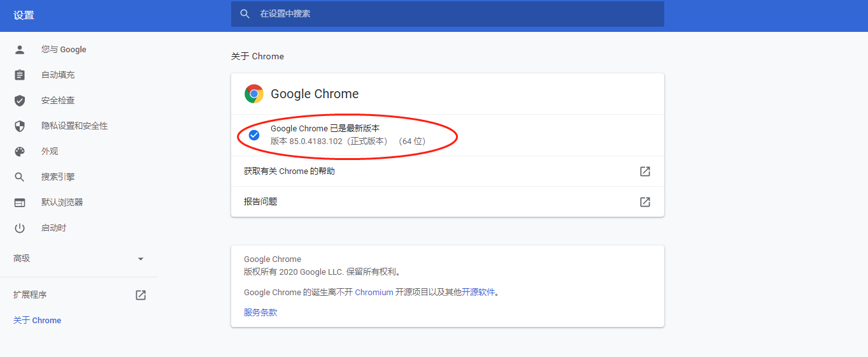The height and width of the screenshot is (357, 868).
Task: Click version text 版本 85.0.4183.102
Action: pyautogui.click(x=306, y=141)
